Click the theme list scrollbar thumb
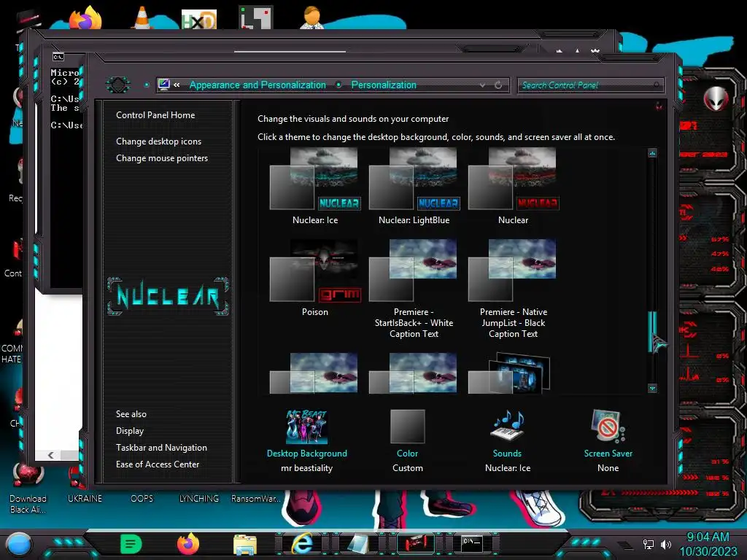747x560 pixels. point(652,332)
